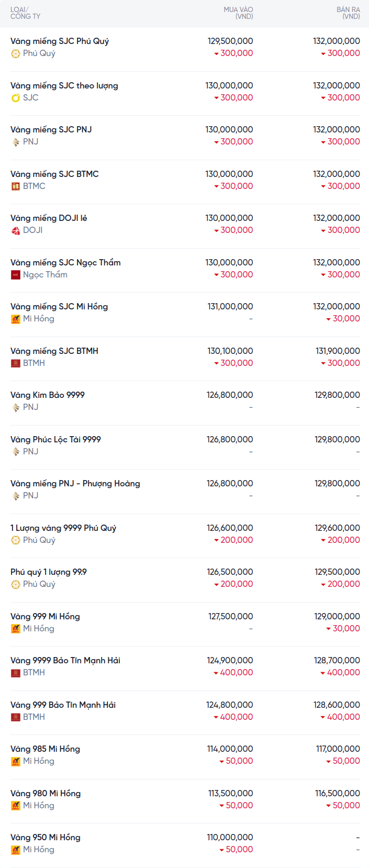
Task: Click the yellow SJC company logo
Action: tap(16, 98)
